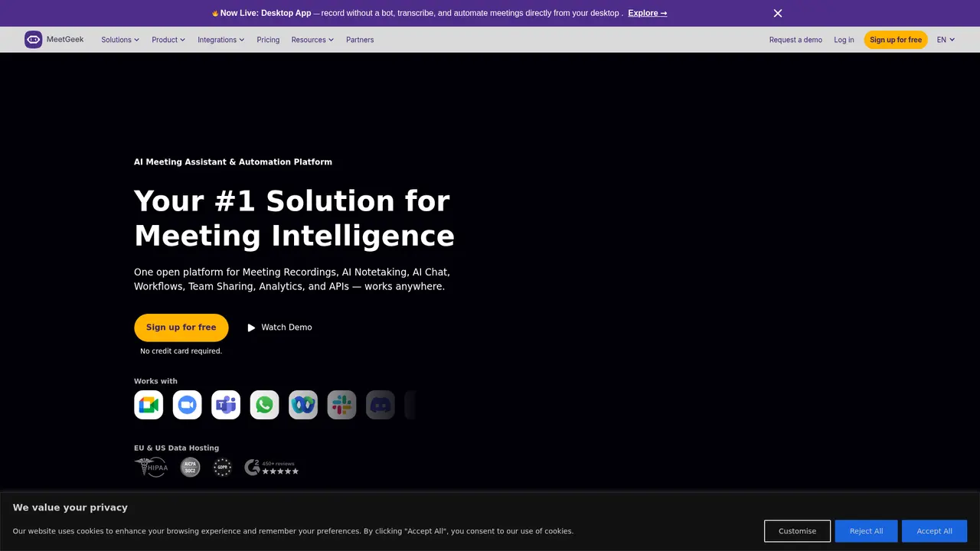
Task: Open the Product dropdown
Action: point(168,40)
